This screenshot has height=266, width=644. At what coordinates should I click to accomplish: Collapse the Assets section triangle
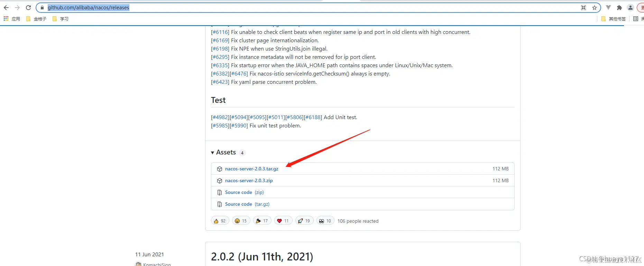pyautogui.click(x=212, y=153)
